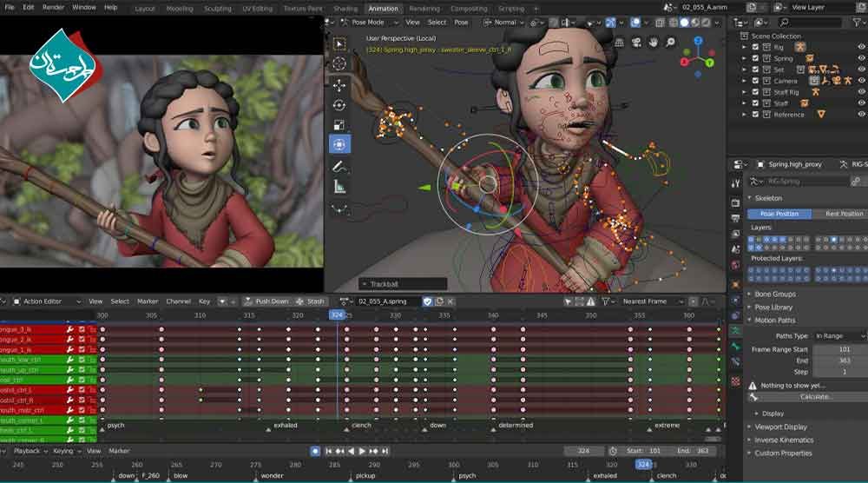Expand the Camera collection in outliner
Viewport: 868px width, 483px height.
pos(745,81)
